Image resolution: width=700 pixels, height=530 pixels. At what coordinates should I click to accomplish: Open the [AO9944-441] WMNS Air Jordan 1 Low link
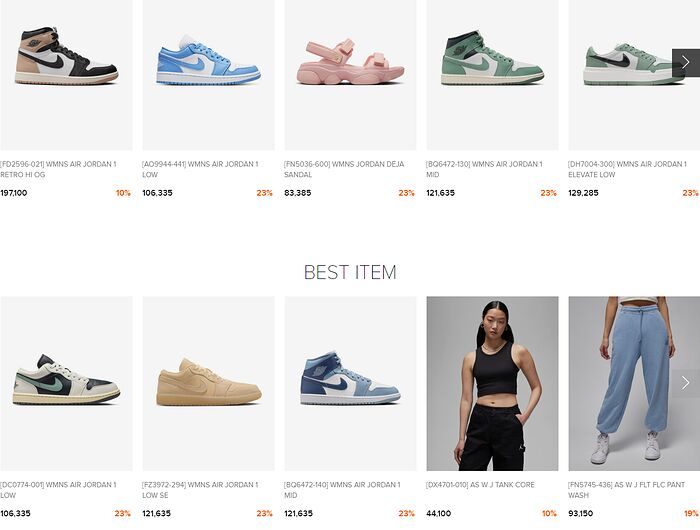[x=200, y=169]
